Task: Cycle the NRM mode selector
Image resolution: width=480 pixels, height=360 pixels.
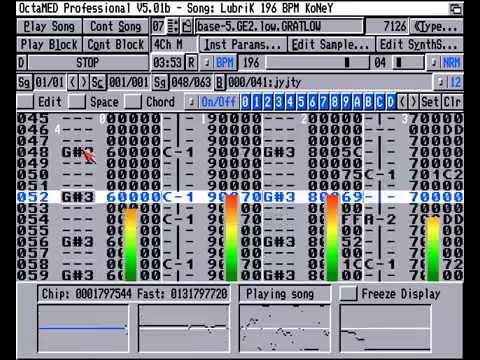Action: 445,62
